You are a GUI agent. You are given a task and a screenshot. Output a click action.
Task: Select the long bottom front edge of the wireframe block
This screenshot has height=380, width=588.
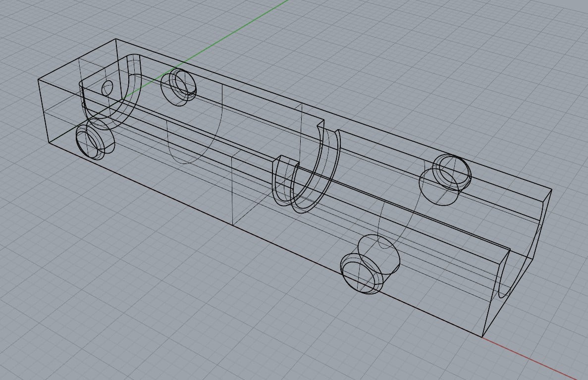(266, 240)
